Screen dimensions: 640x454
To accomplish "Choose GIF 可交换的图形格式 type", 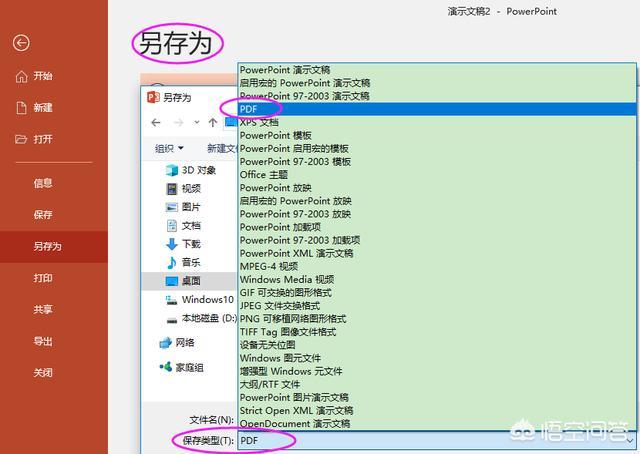I will click(437, 292).
